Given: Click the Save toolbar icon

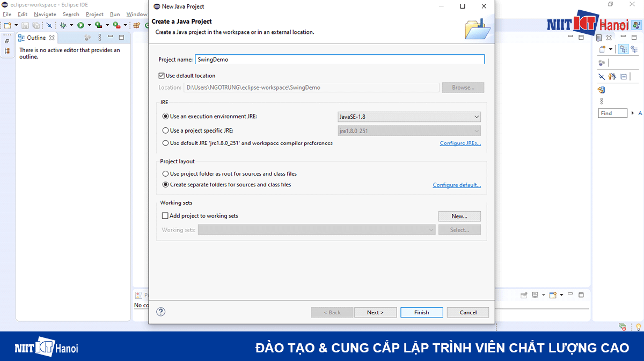Looking at the screenshot, I should point(25,25).
